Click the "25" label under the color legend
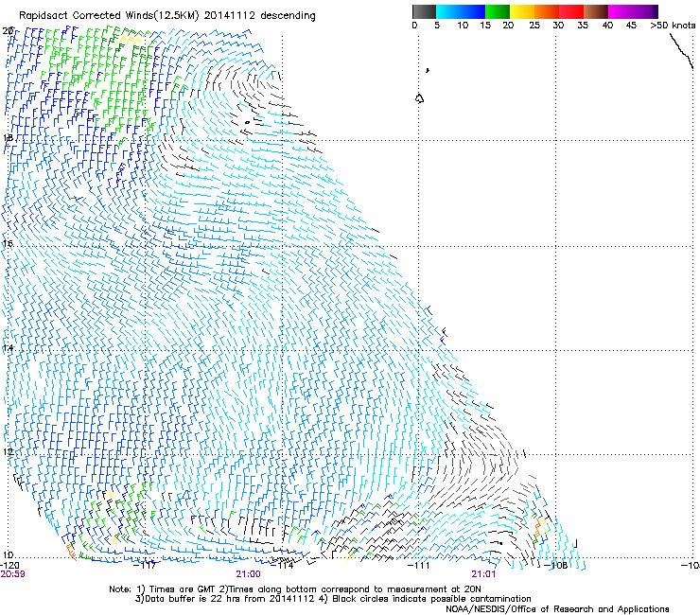This screenshot has width=700, height=615. tap(534, 26)
